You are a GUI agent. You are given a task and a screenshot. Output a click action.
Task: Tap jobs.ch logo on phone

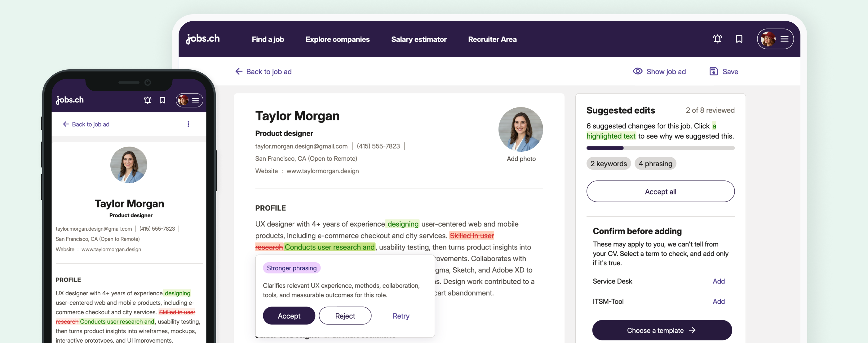click(70, 100)
